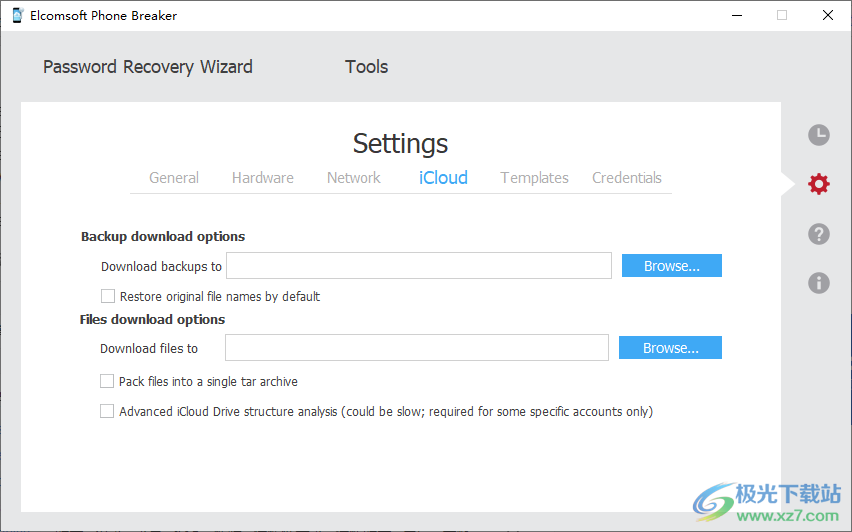This screenshot has width=852, height=532.
Task: Switch to the General settings tab
Action: (174, 178)
